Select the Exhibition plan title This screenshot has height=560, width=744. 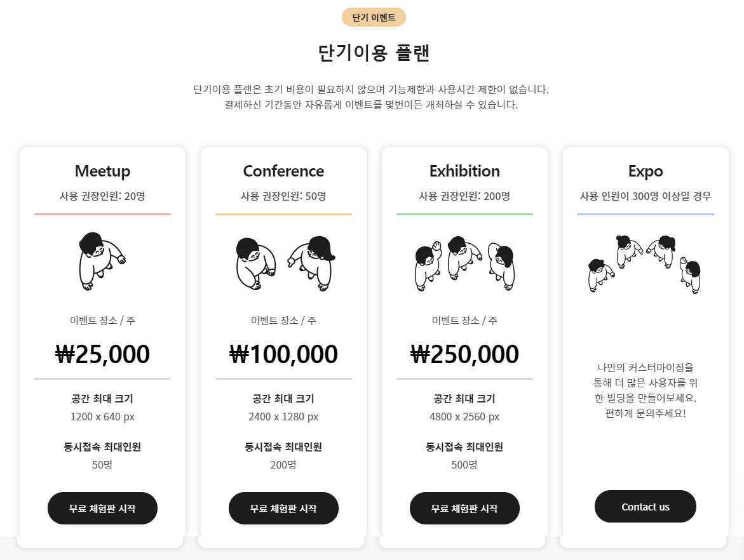pyautogui.click(x=464, y=171)
